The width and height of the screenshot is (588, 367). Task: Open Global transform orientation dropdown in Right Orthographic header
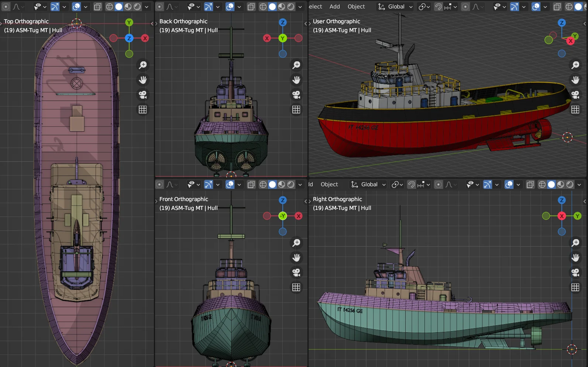pyautogui.click(x=368, y=184)
